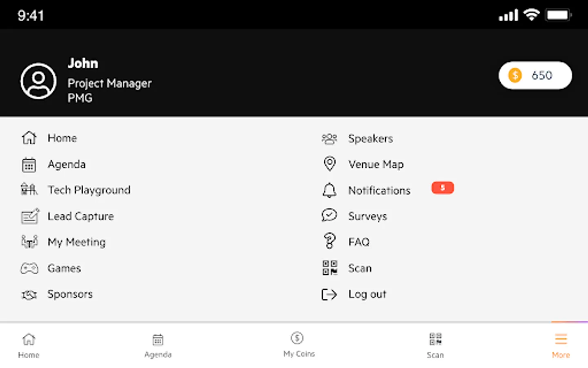588x368 pixels.
Task: Go to the bottom Home tab
Action: 29,345
